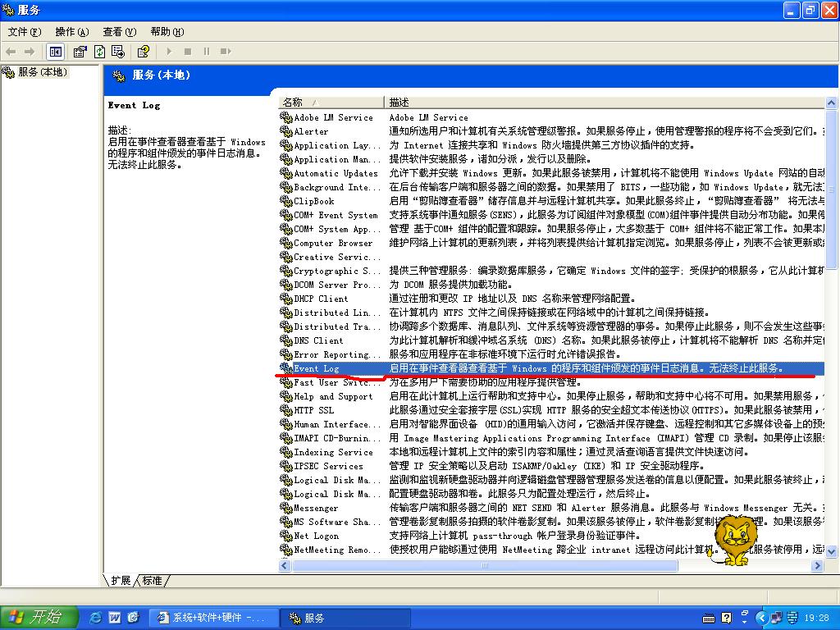Click the gear icon of Computer Browser
This screenshot has height=630, width=840.
click(286, 242)
